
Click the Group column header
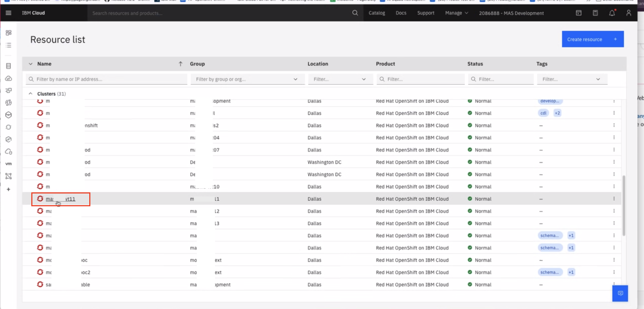[197, 64]
